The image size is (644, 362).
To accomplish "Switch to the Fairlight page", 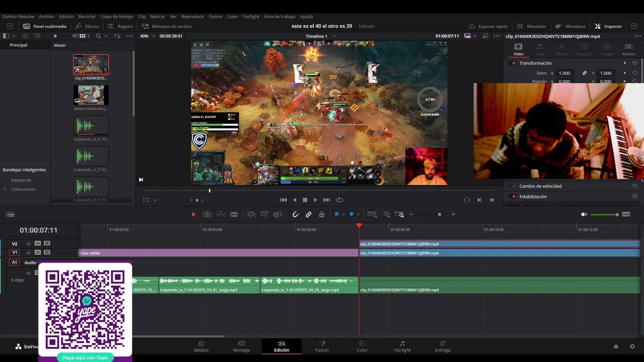I will [402, 346].
